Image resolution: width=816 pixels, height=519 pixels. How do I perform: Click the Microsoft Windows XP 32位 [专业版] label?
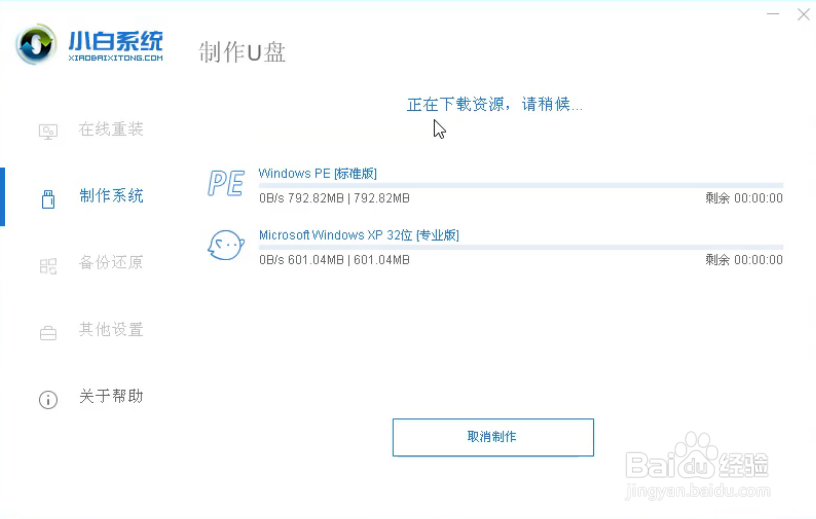click(x=359, y=235)
